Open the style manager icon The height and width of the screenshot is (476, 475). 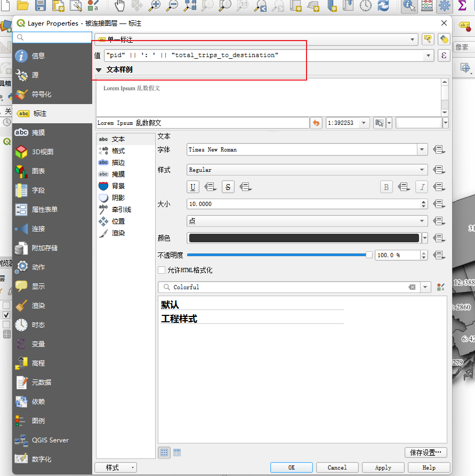(441, 287)
